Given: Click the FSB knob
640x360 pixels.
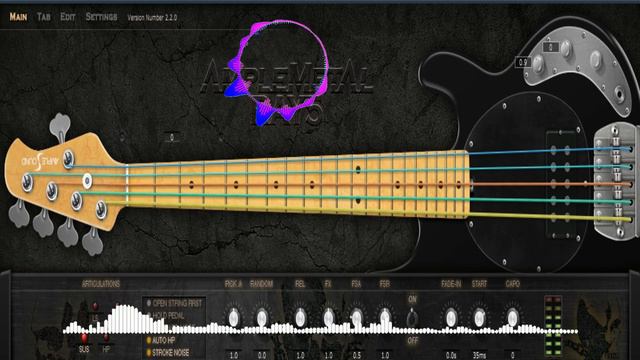Looking at the screenshot, I should pyautogui.click(x=385, y=318).
